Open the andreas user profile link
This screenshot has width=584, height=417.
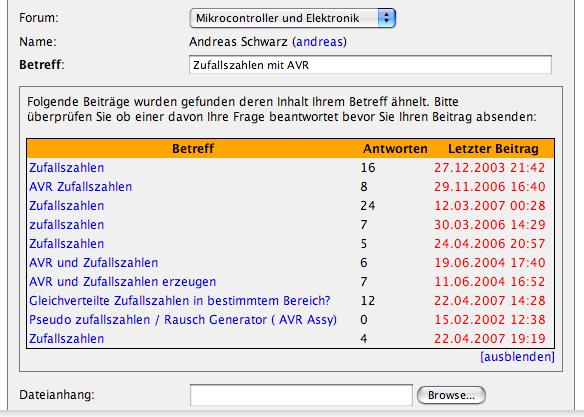319,41
